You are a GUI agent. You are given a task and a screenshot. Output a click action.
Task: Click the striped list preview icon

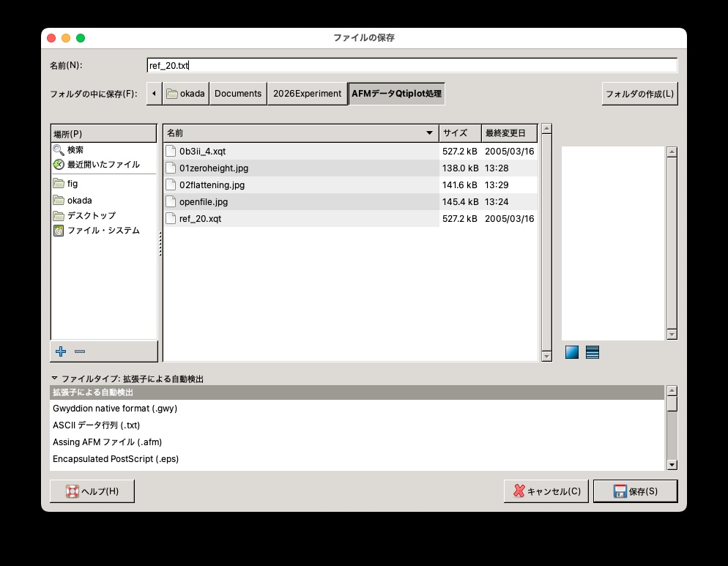click(593, 352)
